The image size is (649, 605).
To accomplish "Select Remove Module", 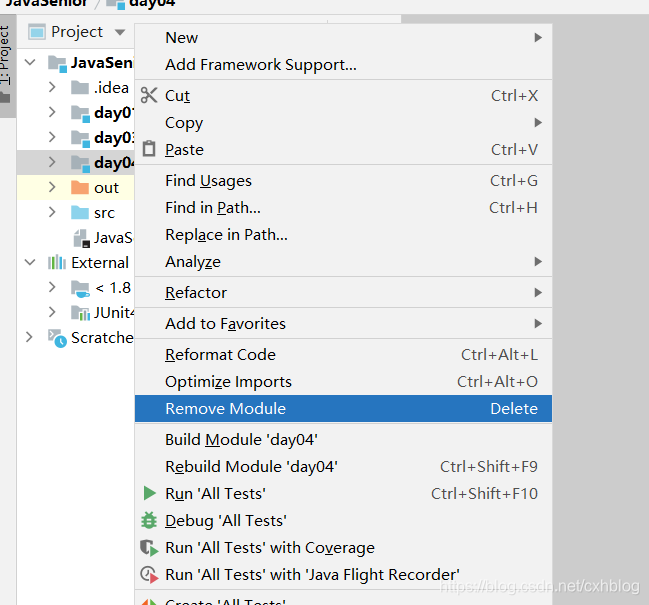I will click(x=343, y=408).
